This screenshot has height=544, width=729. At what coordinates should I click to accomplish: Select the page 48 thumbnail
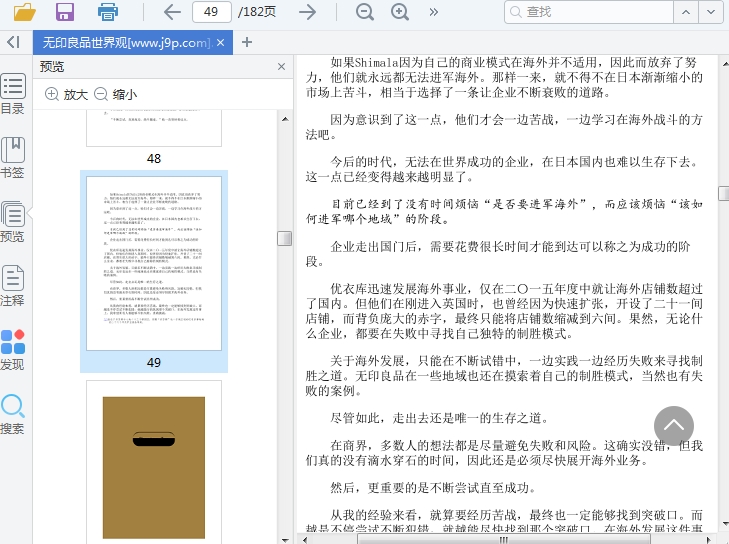pyautogui.click(x=154, y=128)
